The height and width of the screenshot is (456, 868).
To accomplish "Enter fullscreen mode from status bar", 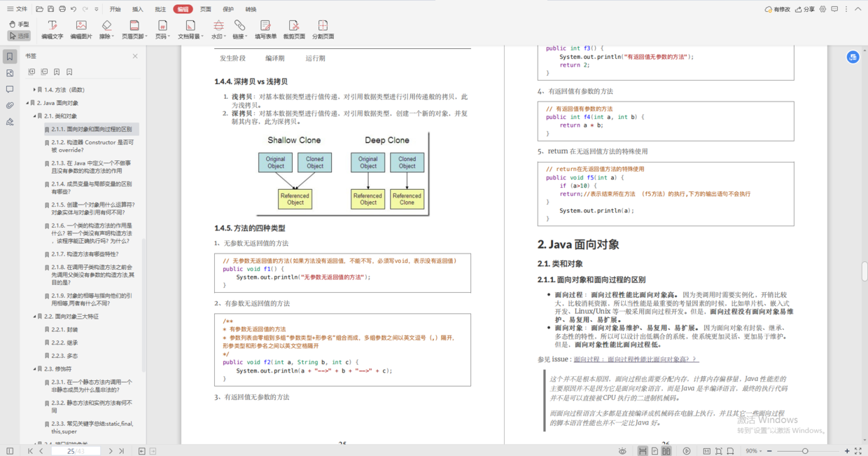I will [859, 451].
